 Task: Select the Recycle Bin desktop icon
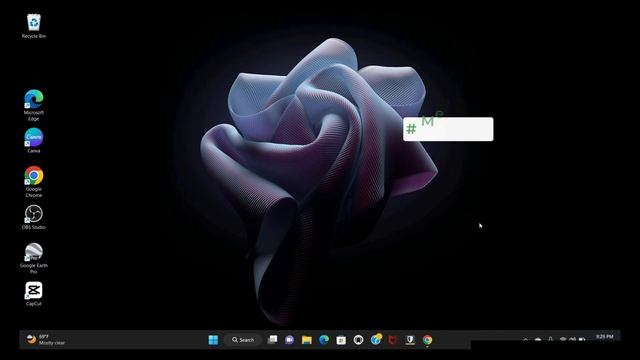click(x=33, y=26)
